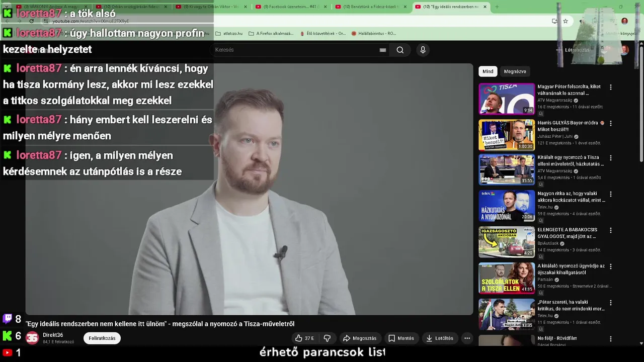Play HÁZKUTATÁS A NYOMOZÓNÁL thumbnail
This screenshot has height=362, width=644.
506,206
